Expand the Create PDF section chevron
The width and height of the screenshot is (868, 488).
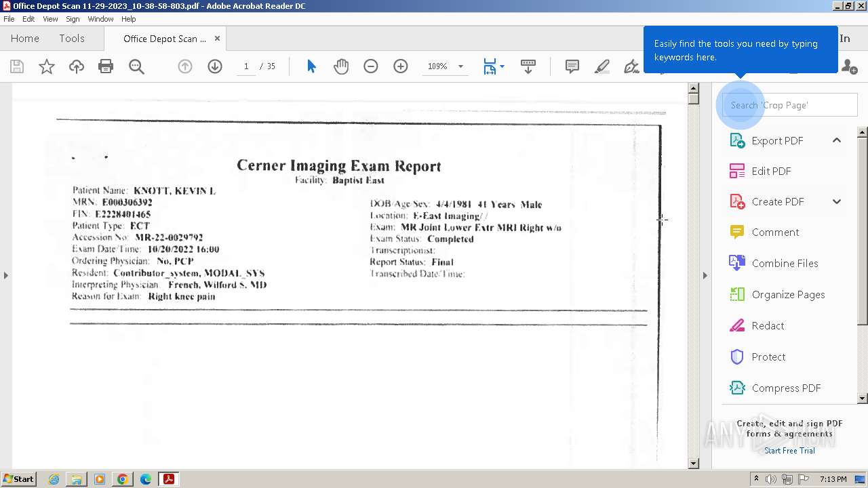pos(837,201)
